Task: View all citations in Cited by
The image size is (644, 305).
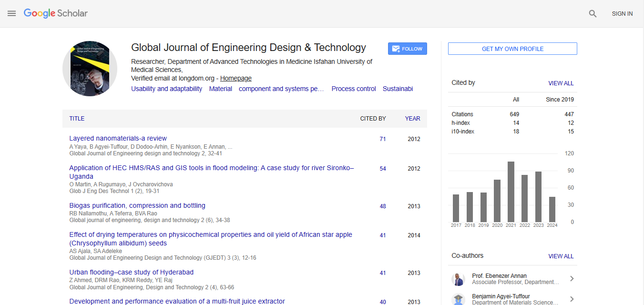Action: point(561,83)
